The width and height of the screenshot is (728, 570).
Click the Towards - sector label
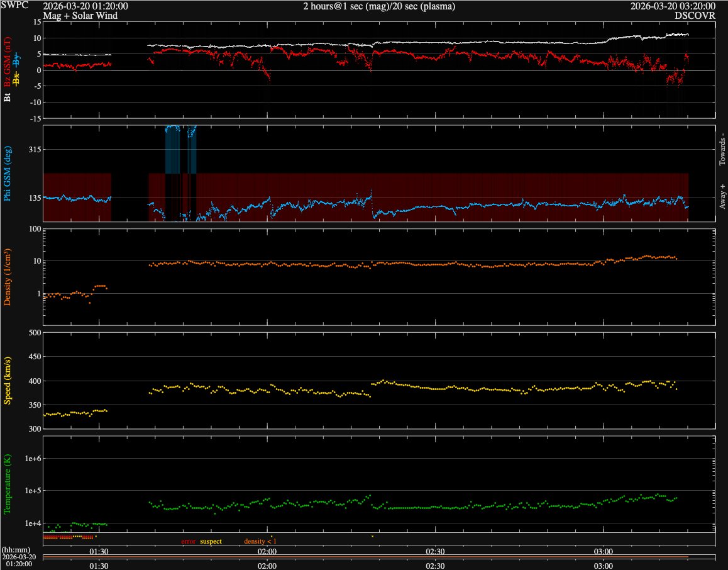click(x=722, y=149)
